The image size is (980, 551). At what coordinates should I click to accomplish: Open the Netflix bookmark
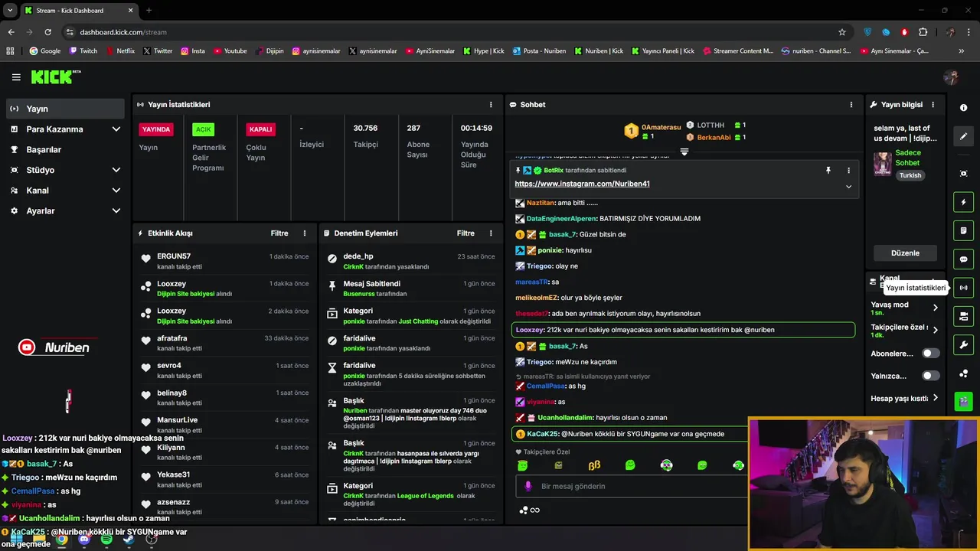119,51
